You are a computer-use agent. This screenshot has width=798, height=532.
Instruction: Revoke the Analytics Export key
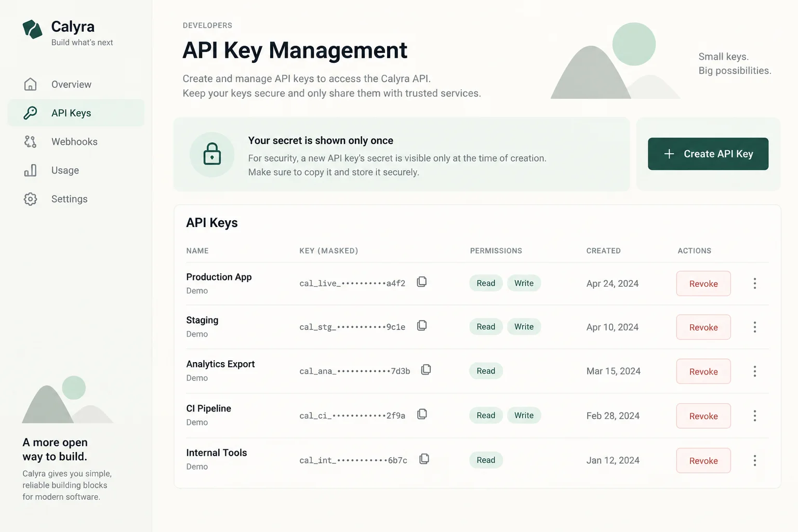[703, 371]
